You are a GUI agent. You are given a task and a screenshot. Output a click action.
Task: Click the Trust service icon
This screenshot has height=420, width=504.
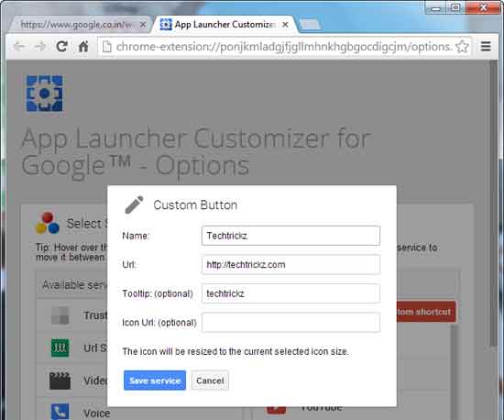pos(60,315)
